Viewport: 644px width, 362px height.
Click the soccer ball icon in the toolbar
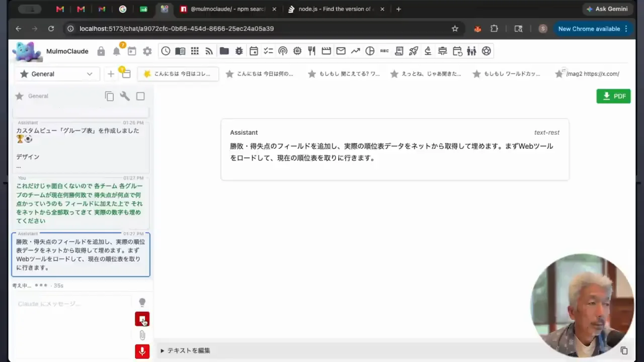coord(486,51)
